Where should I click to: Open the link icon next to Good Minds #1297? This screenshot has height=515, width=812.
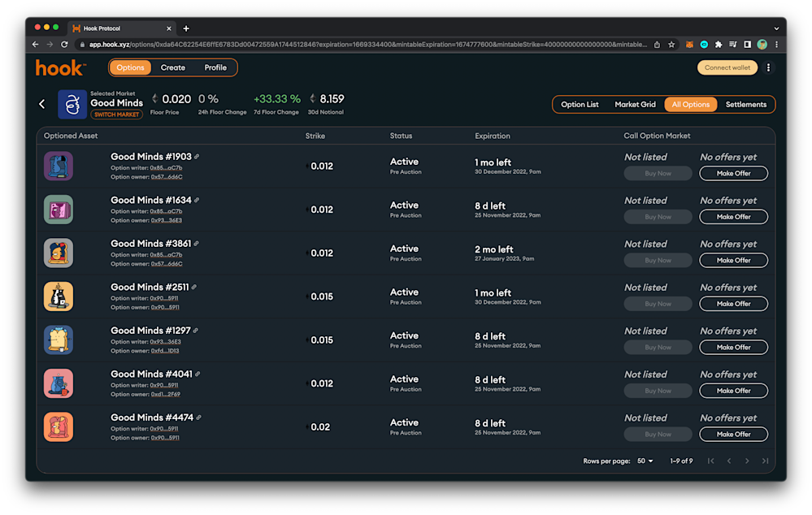point(196,331)
